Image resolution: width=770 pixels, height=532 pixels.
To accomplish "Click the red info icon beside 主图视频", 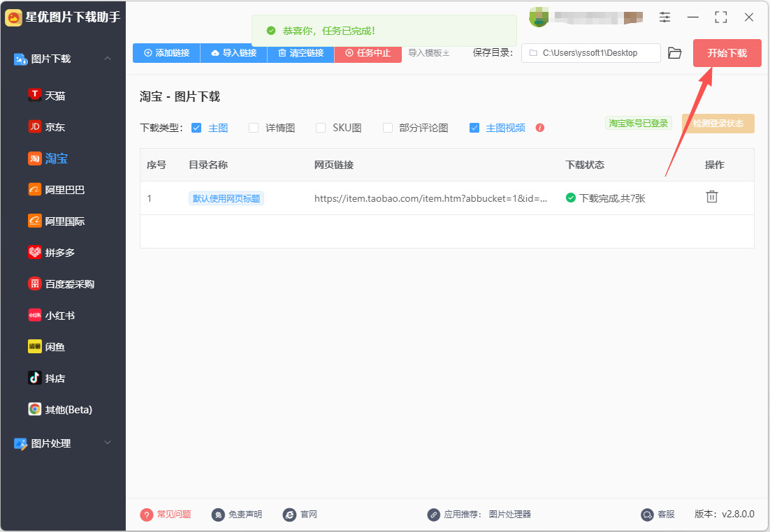I will 539,128.
